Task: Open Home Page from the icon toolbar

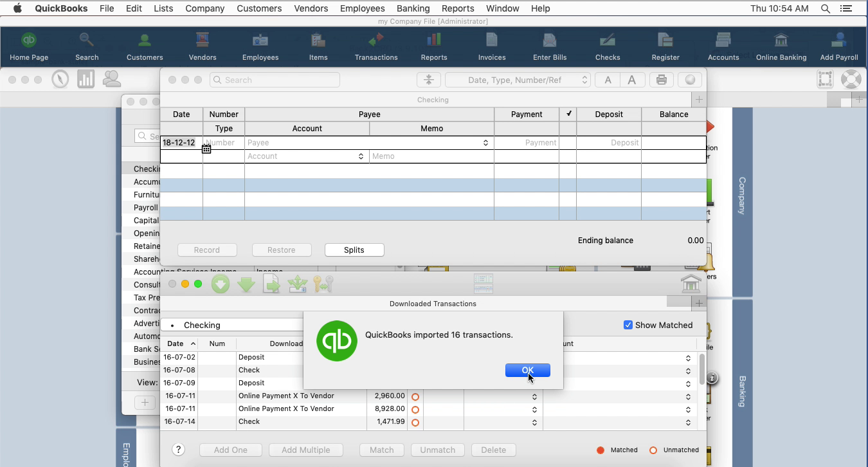Action: tap(29, 46)
